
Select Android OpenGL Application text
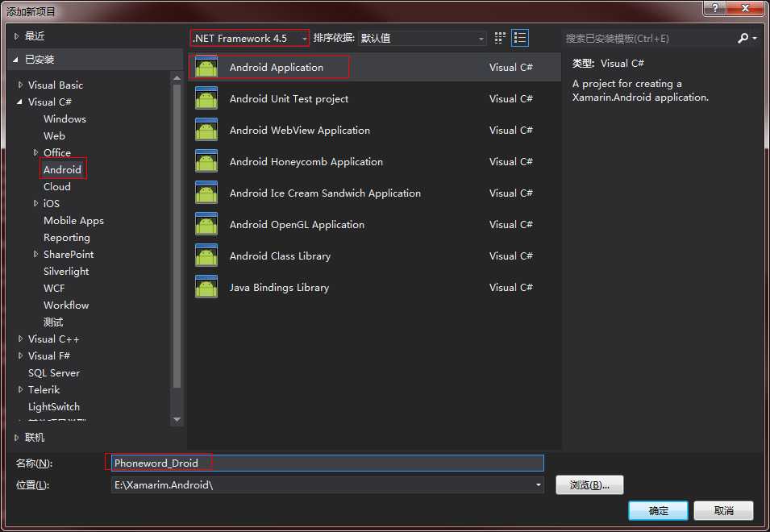point(297,224)
